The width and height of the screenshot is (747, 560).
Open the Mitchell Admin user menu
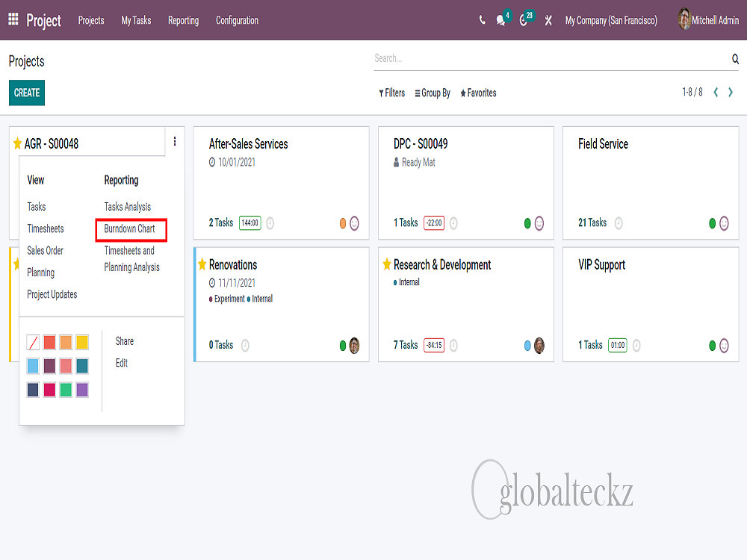tap(708, 20)
